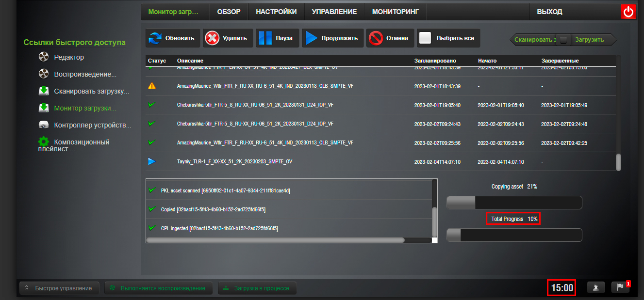The height and width of the screenshot is (300, 644).
Task: Click the Продолжить button
Action: [332, 38]
